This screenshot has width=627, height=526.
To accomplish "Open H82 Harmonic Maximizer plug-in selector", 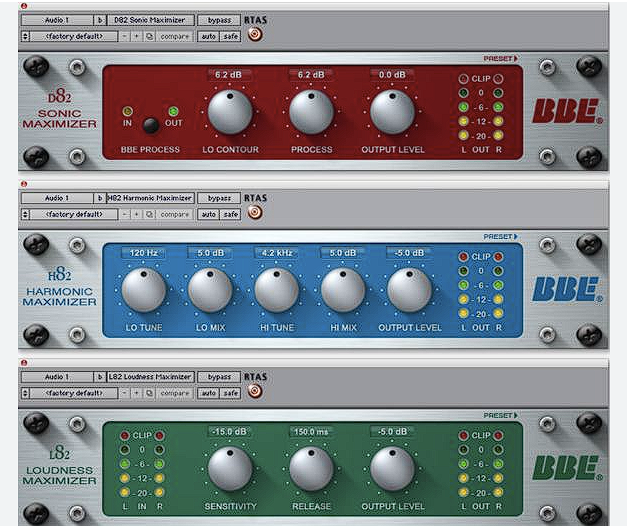I will pyautogui.click(x=150, y=198).
